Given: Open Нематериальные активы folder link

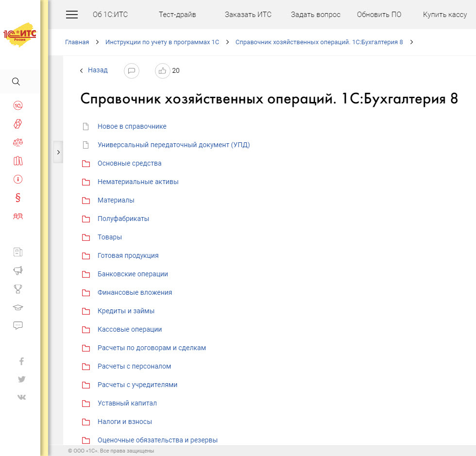Looking at the screenshot, I should coord(138,182).
